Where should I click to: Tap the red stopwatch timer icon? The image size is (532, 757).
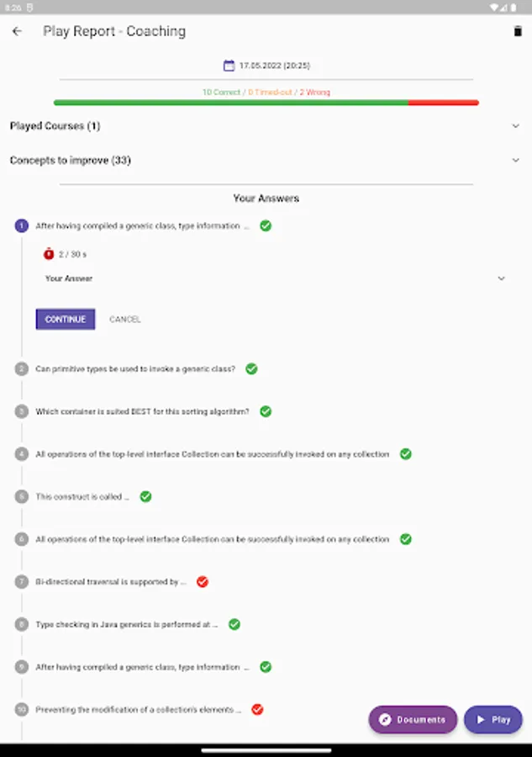pos(49,254)
